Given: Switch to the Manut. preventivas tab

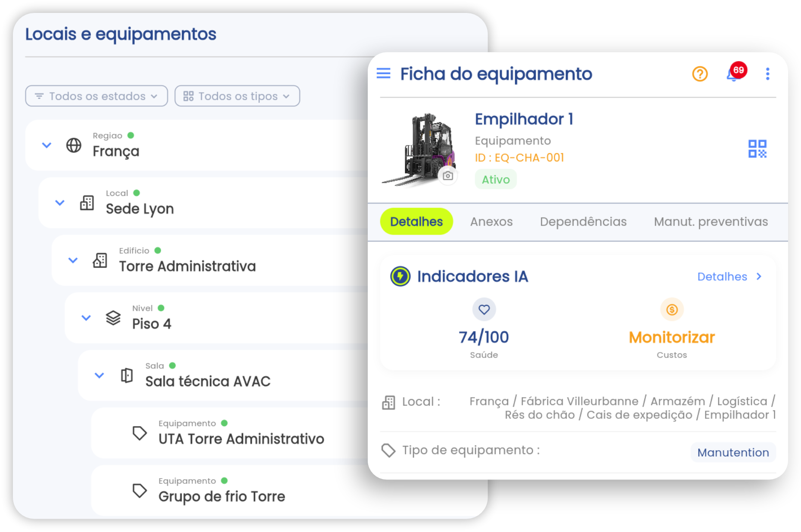Looking at the screenshot, I should point(711,222).
